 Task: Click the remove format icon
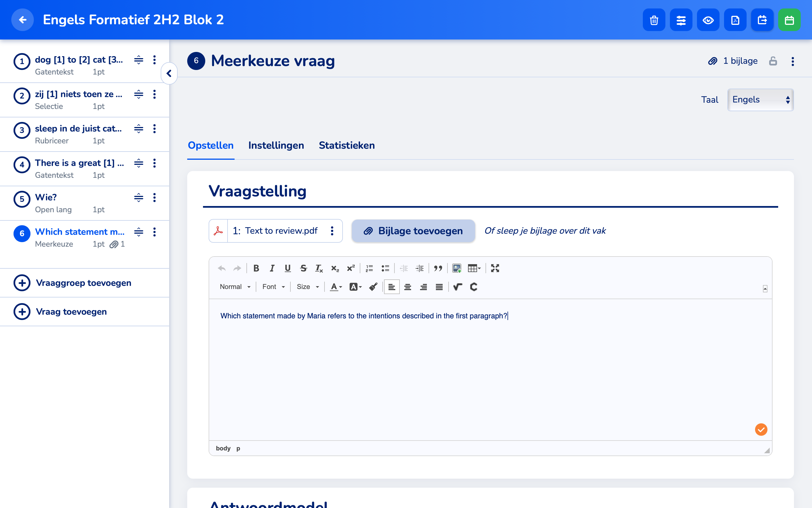point(319,268)
